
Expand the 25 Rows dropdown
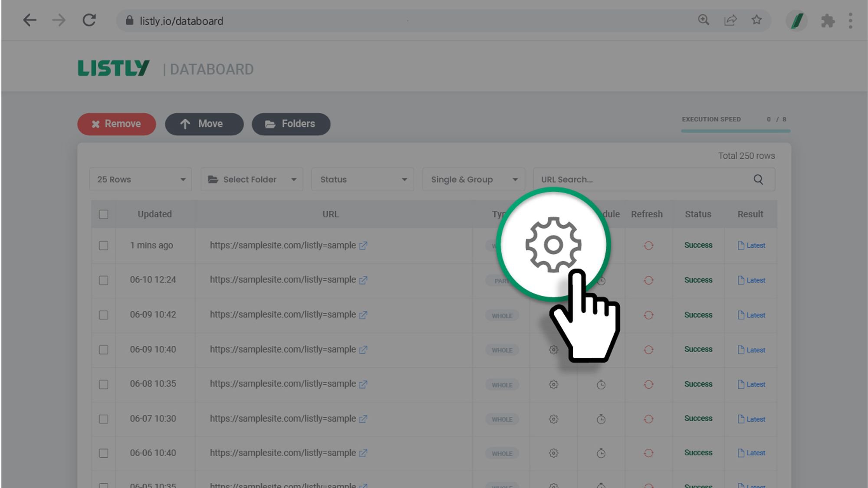141,180
